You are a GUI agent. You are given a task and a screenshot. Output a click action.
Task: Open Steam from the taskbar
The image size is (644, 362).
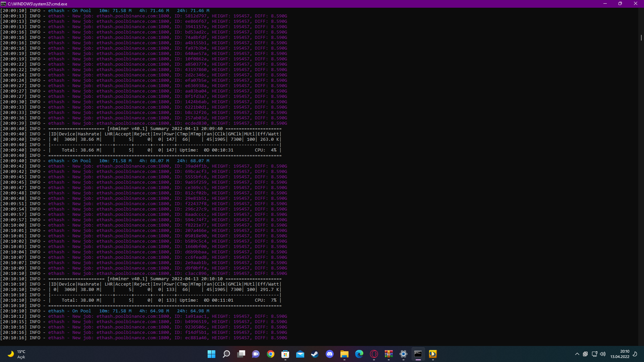click(x=315, y=354)
